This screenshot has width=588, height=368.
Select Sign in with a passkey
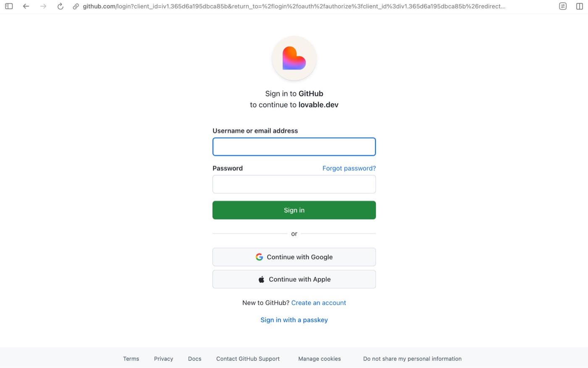[x=294, y=320]
